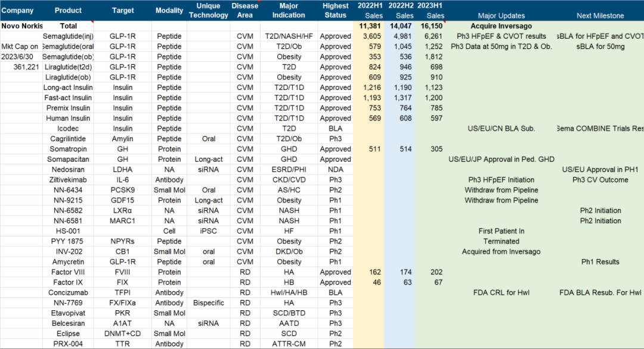Click the Premix Insulin product cell

coord(68,108)
